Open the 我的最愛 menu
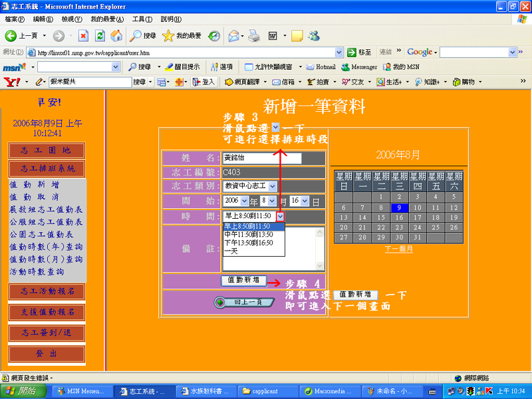This screenshot has width=532, height=399. click(x=106, y=19)
